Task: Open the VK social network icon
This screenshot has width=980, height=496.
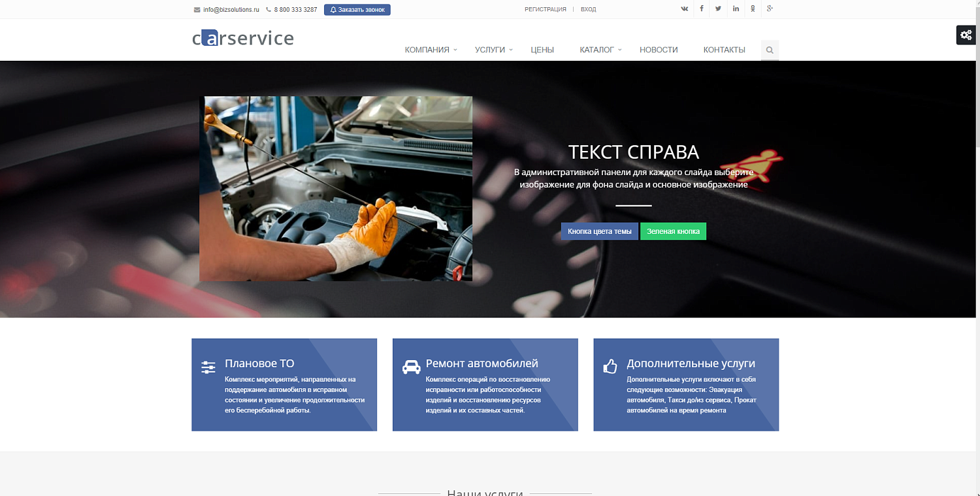Action: pos(684,8)
